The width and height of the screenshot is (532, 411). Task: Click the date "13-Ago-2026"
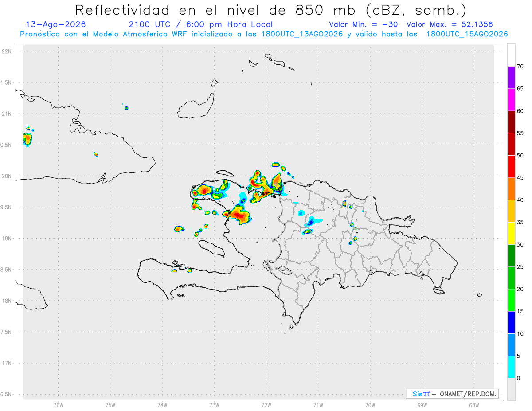tap(56, 24)
